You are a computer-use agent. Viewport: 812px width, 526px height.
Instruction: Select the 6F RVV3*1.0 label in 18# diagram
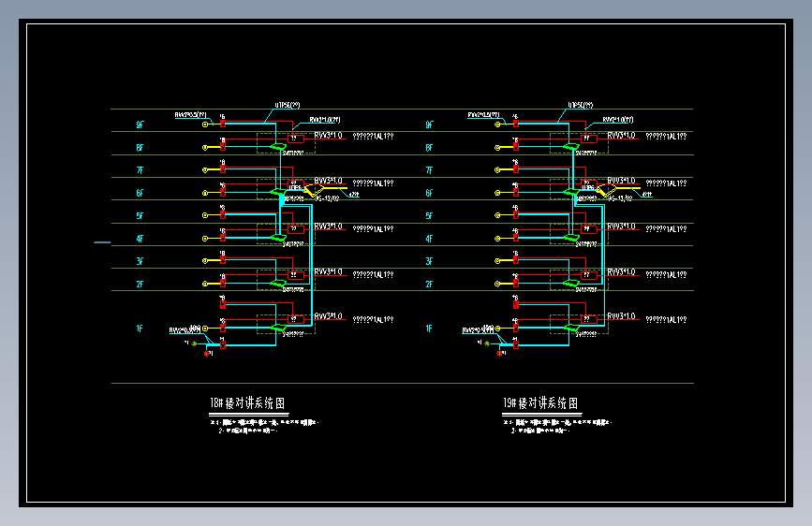[329, 181]
